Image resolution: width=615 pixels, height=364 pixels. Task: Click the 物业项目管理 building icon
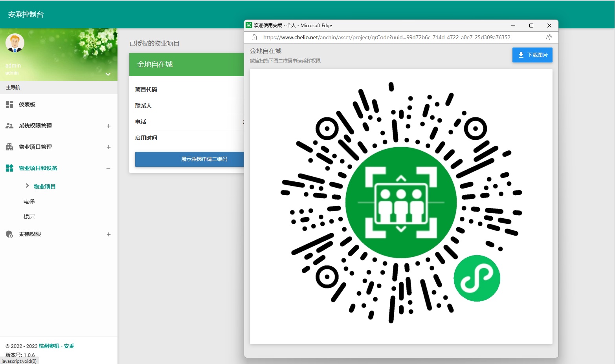[x=9, y=147]
